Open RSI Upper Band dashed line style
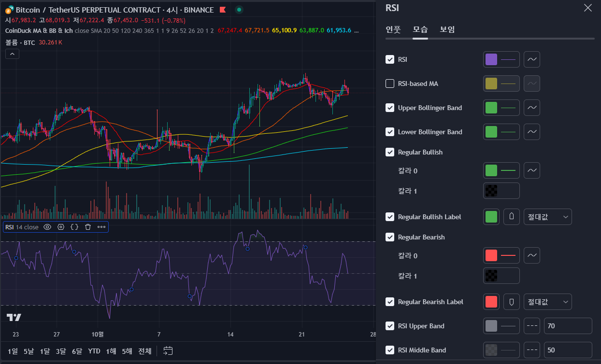This screenshot has height=364, width=601. 532,326
